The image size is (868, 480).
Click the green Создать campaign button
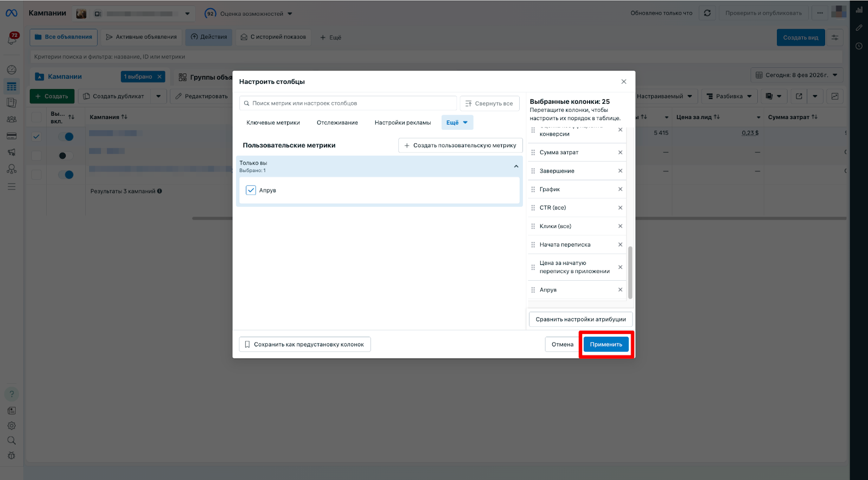click(52, 96)
